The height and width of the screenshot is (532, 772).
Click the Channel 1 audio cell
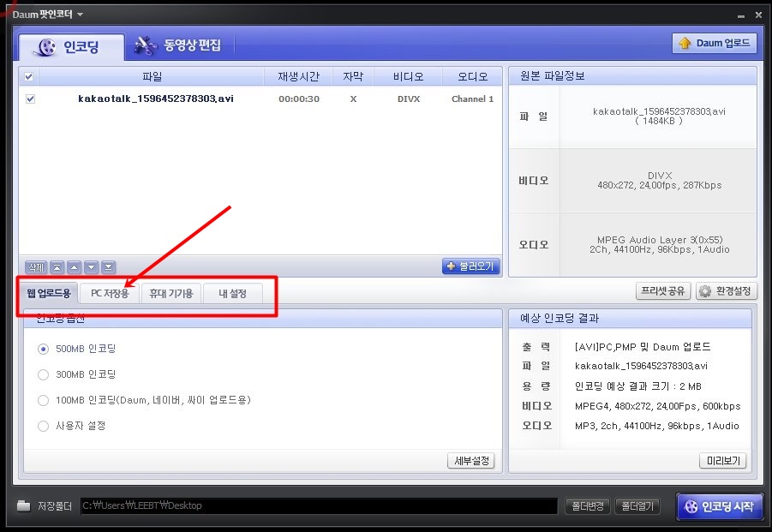pyautogui.click(x=472, y=99)
